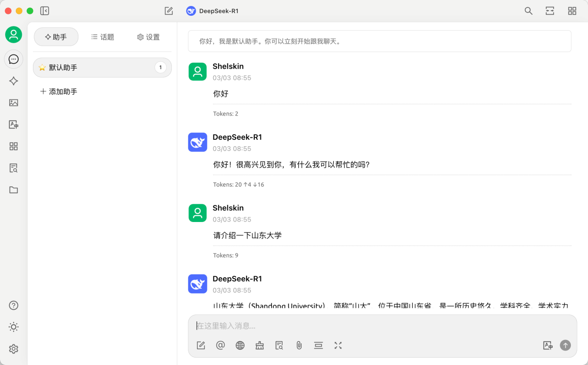588x365 pixels.
Task: Click the Tokens: 20 usage label
Action: tap(239, 184)
